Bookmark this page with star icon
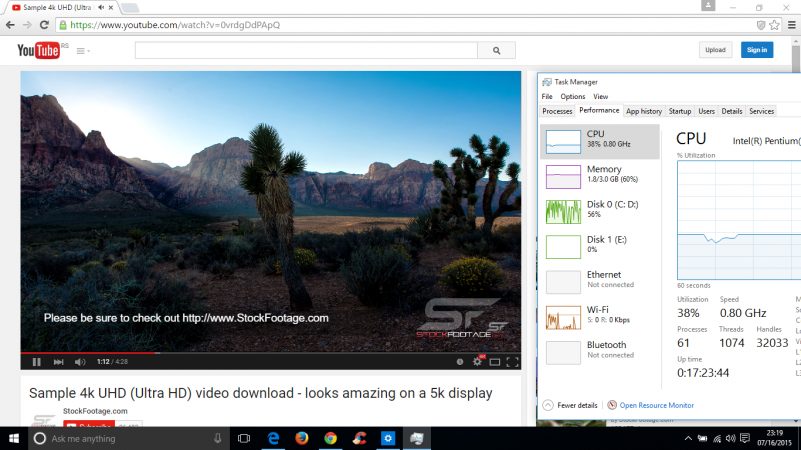 click(775, 25)
